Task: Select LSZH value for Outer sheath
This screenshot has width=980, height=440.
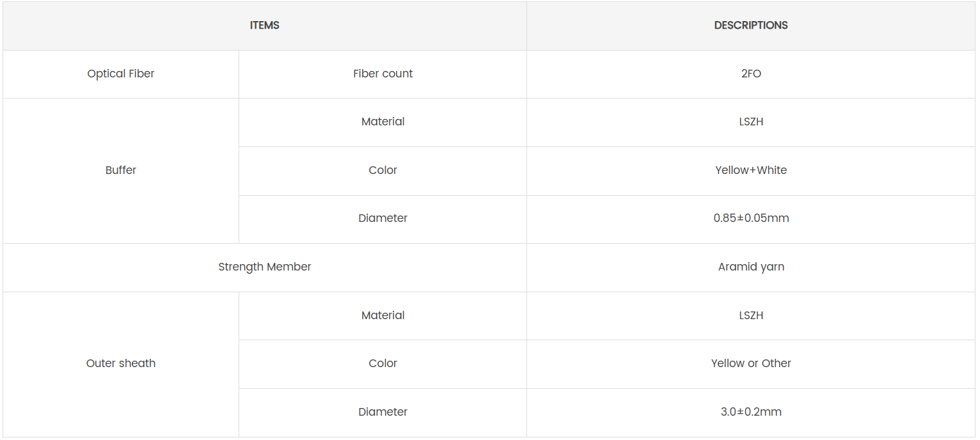Action: tap(751, 315)
